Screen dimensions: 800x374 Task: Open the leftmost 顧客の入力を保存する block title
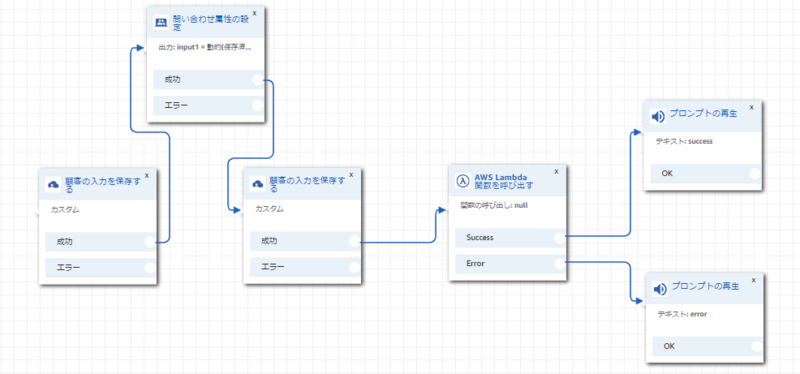pyautogui.click(x=103, y=185)
